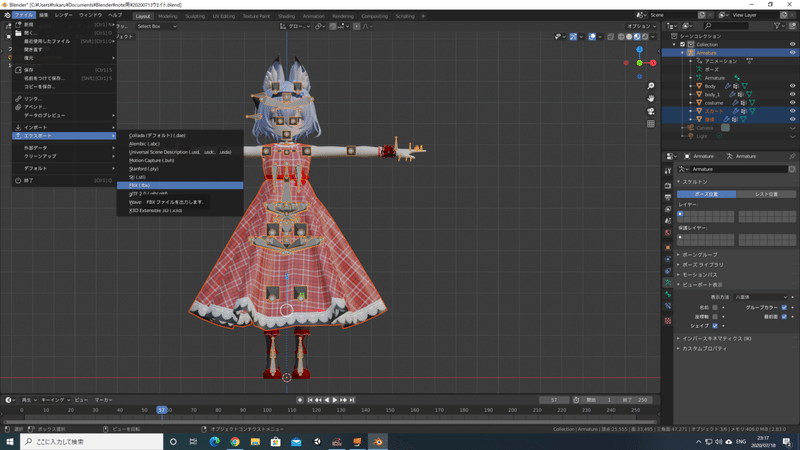Collapse the Collection tree in outliner
The height and width of the screenshot is (450, 800).
[x=675, y=44]
